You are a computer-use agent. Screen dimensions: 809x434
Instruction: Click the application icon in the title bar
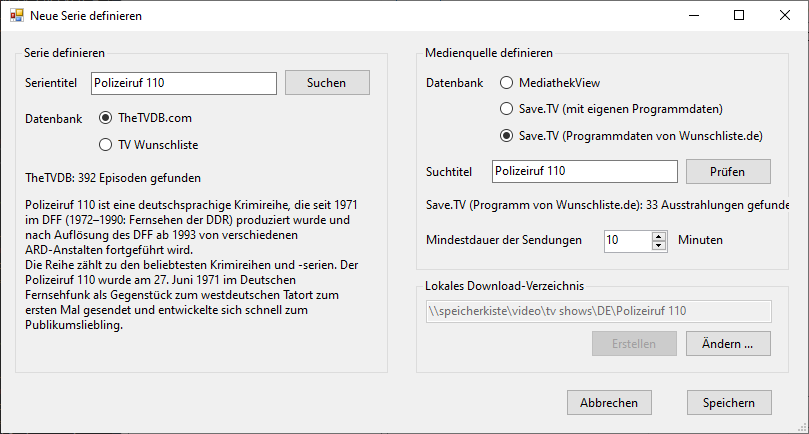click(x=16, y=16)
